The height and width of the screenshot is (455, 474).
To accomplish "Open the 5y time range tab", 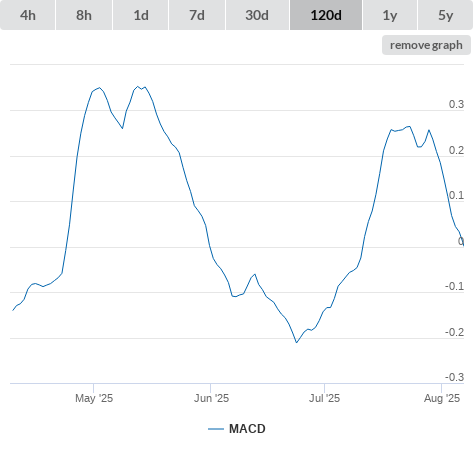I will coord(445,15).
